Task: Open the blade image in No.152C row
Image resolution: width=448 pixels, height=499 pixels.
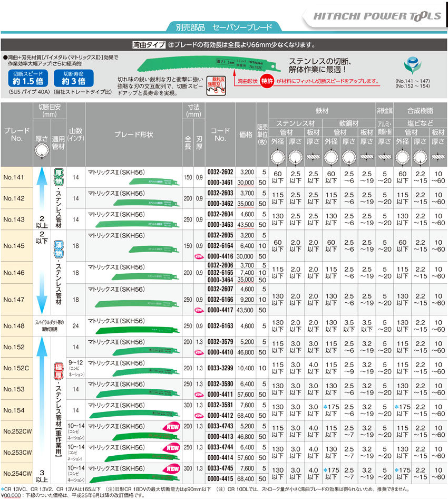Action: tap(145, 372)
